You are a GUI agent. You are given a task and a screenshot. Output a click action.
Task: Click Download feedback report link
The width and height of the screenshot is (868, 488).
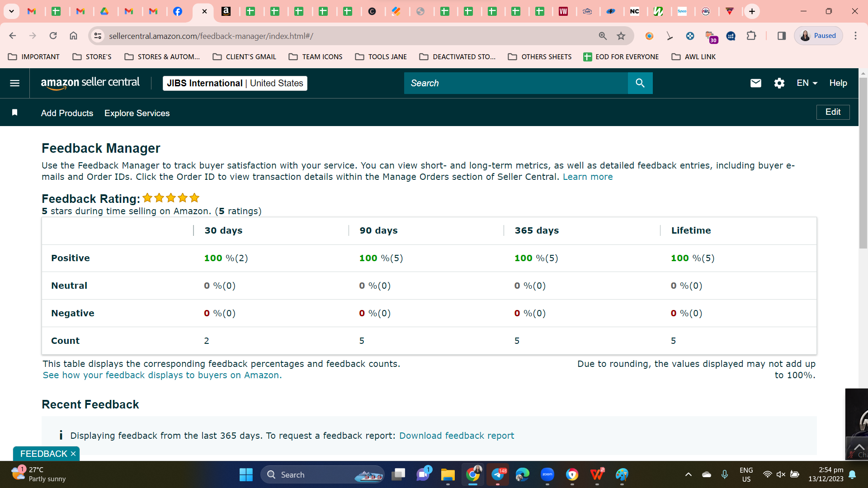coord(457,436)
